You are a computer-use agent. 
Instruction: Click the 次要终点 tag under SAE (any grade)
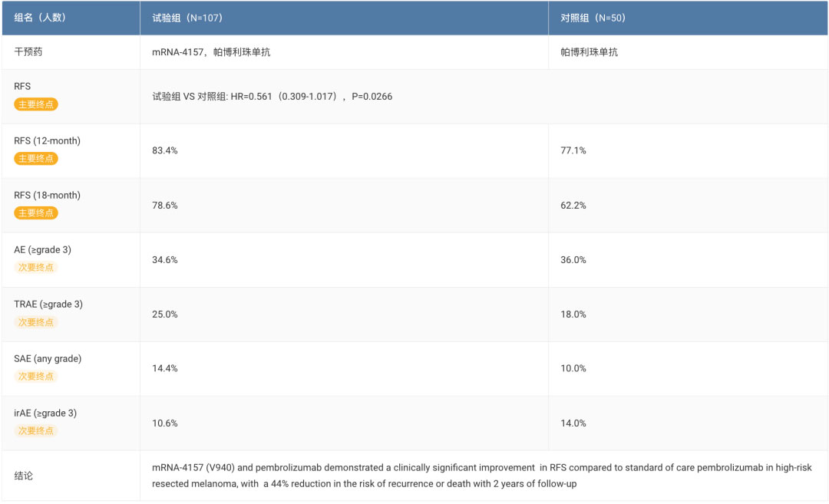[x=36, y=376]
